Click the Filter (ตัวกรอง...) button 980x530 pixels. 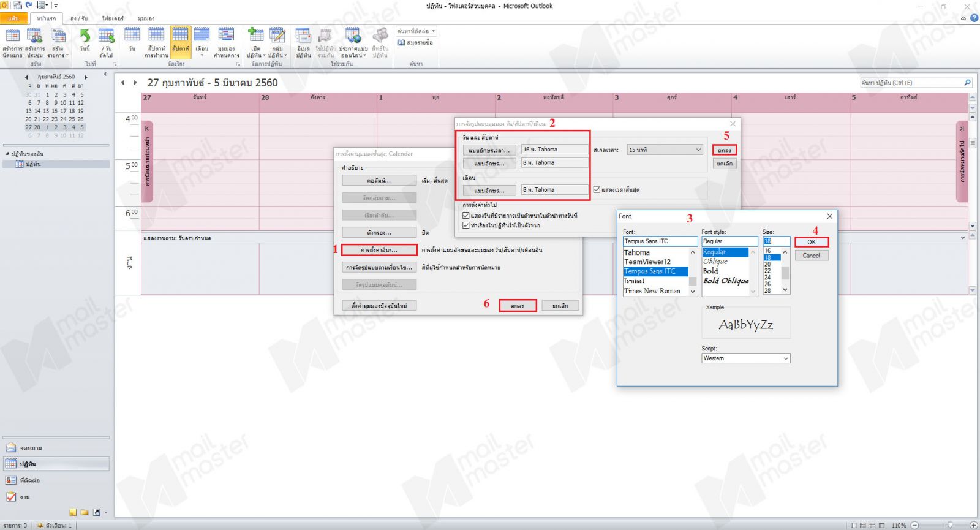coord(379,233)
